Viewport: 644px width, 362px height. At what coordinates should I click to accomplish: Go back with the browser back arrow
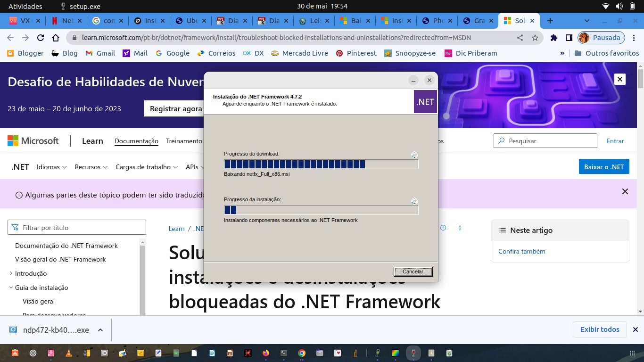pos(10,38)
